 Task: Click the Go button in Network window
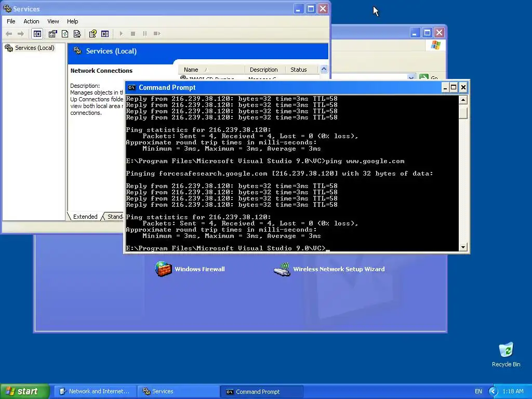[429, 78]
